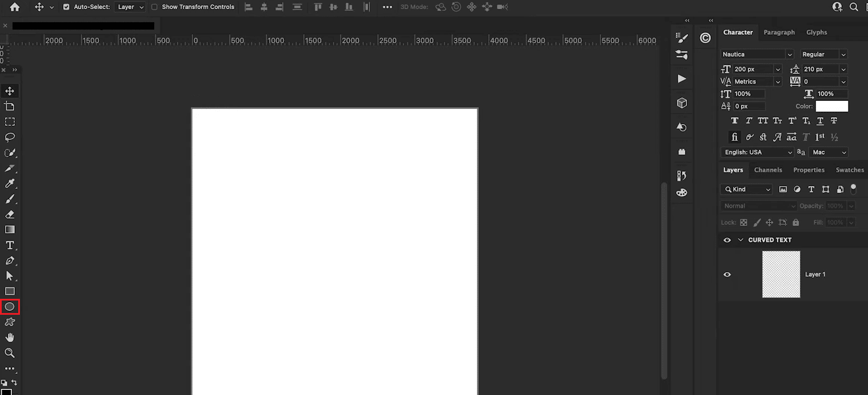Open the search magnifier in top bar

(x=854, y=7)
